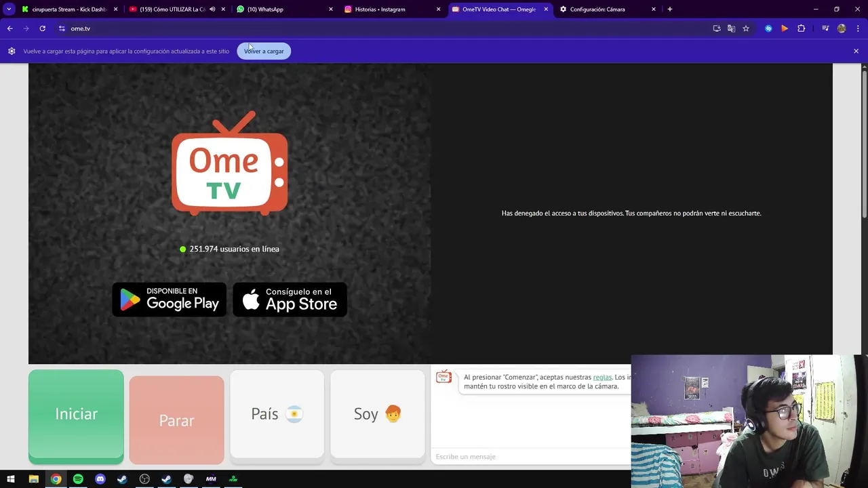This screenshot has height=488, width=868.
Task: Open the Soy gender selector
Action: pyautogui.click(x=377, y=414)
